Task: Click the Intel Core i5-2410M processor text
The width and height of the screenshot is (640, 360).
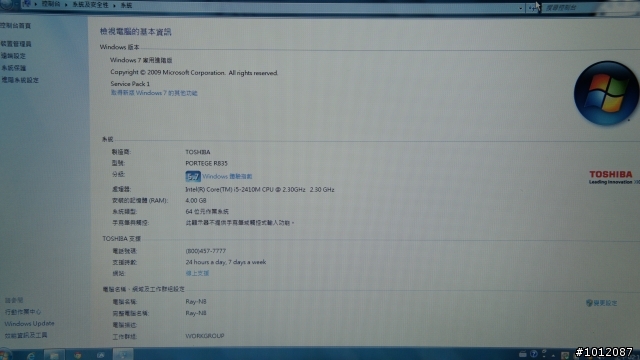Action: point(260,189)
